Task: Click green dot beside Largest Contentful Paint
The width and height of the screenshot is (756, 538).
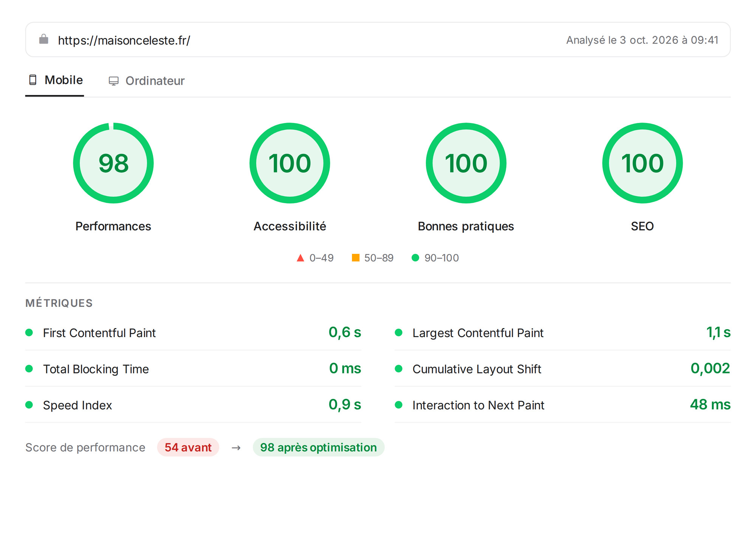Action: click(x=398, y=333)
